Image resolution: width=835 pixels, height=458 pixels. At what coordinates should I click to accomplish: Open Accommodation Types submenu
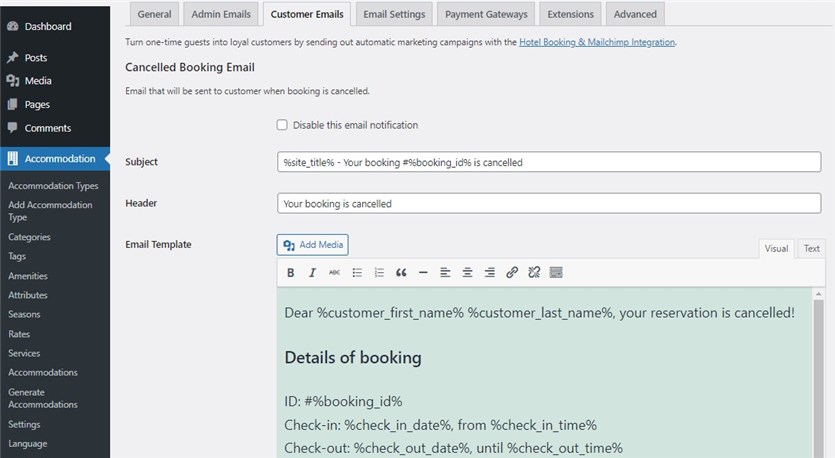[x=53, y=186]
